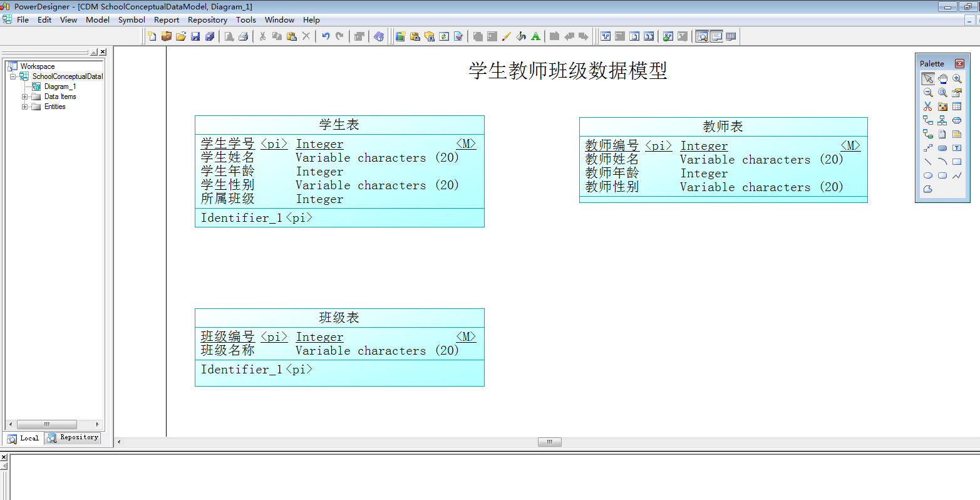This screenshot has width=980, height=500.
Task: Toggle the Output window toolbar button
Action: [x=716, y=36]
